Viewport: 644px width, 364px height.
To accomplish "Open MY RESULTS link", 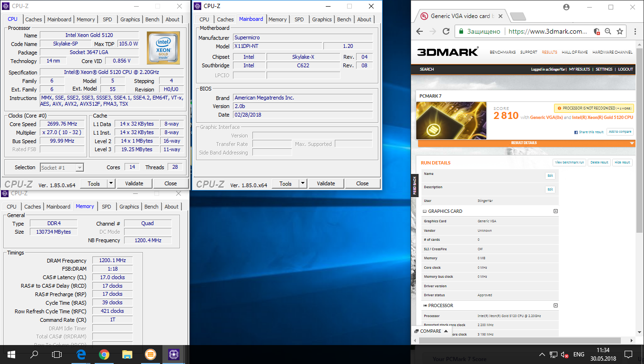I will 579,69.
